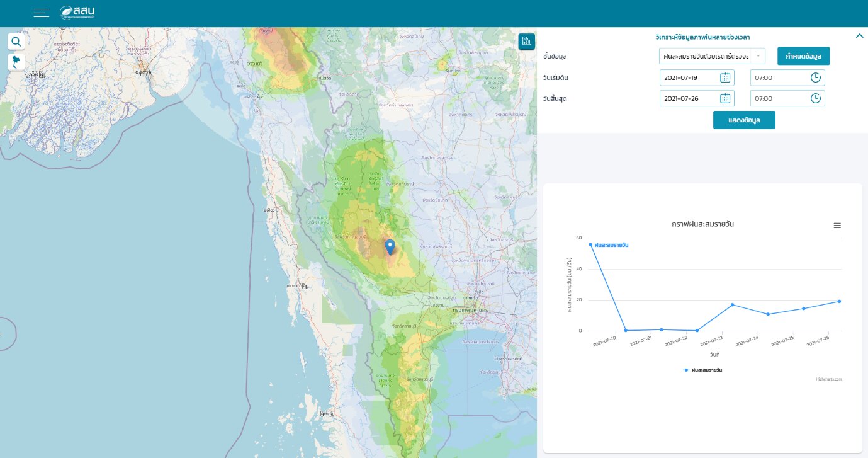Click the 07:00 time field for วันเริ่มต้น
Image resolution: width=868 pixels, height=458 pixels.
787,77
